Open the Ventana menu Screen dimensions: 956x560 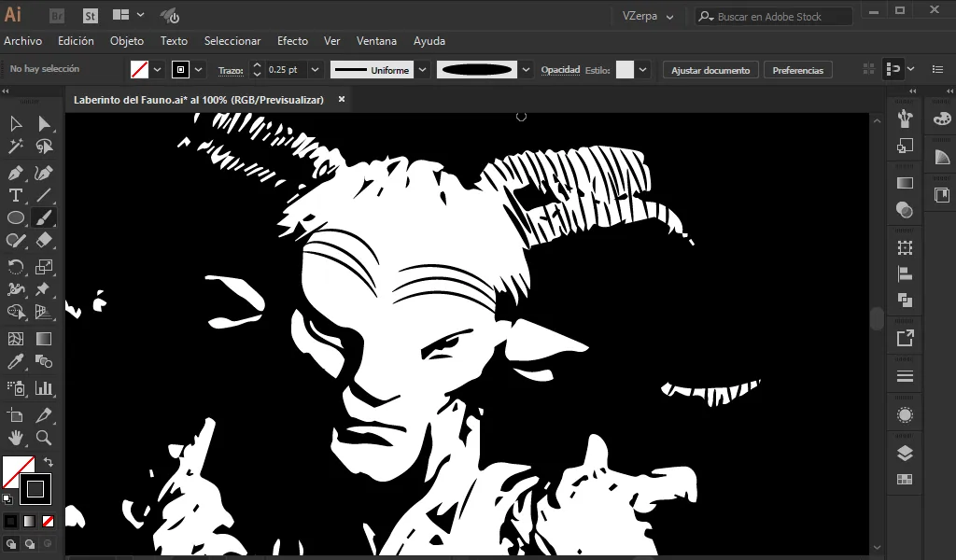[377, 41]
